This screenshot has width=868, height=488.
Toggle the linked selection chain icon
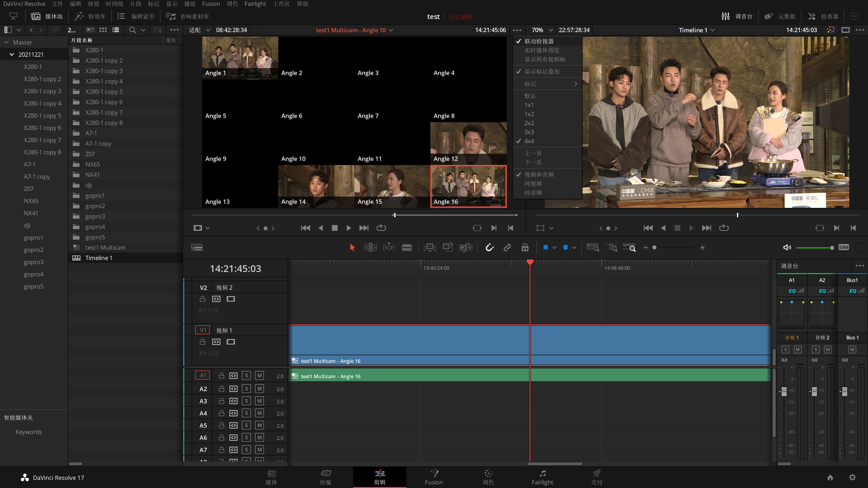(507, 248)
